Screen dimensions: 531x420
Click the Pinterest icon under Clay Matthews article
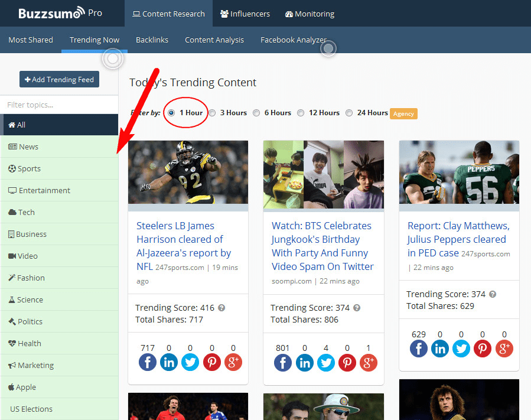tap(483, 349)
